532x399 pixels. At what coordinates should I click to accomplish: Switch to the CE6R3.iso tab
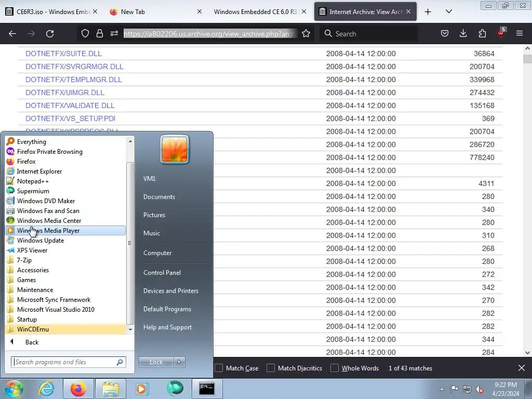pyautogui.click(x=52, y=12)
